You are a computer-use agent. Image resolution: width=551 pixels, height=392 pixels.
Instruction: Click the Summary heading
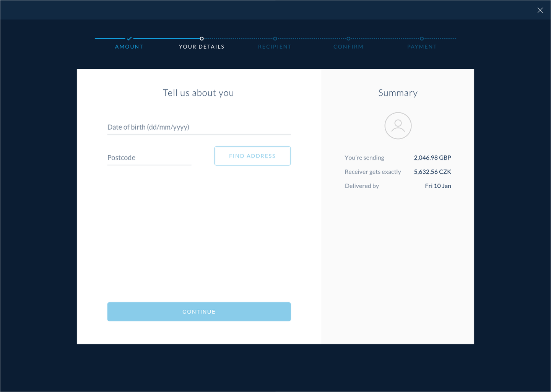coord(398,93)
